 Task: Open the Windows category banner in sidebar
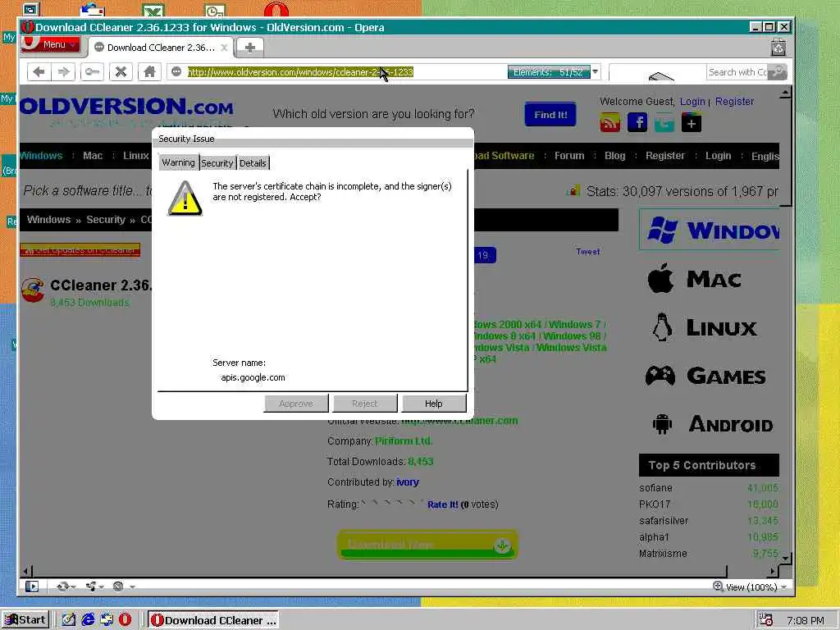click(710, 230)
